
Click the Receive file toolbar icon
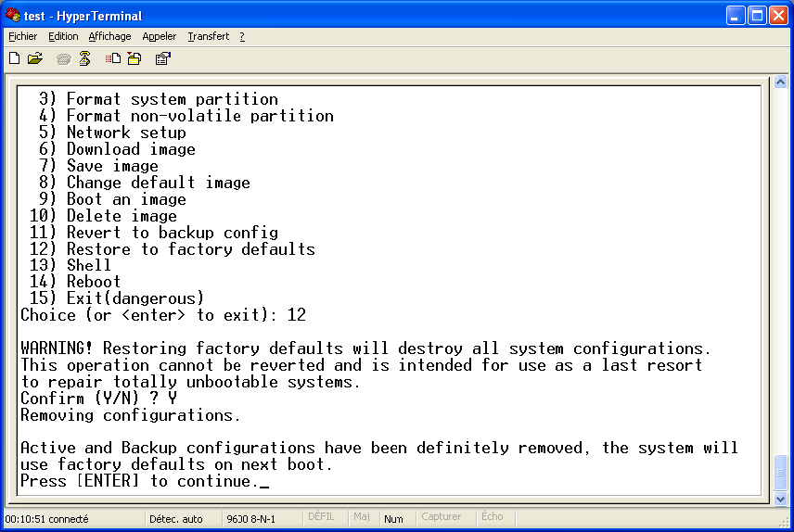point(134,58)
